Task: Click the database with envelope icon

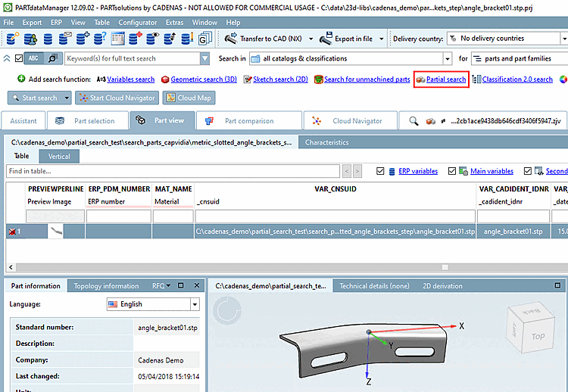Action: (x=65, y=39)
